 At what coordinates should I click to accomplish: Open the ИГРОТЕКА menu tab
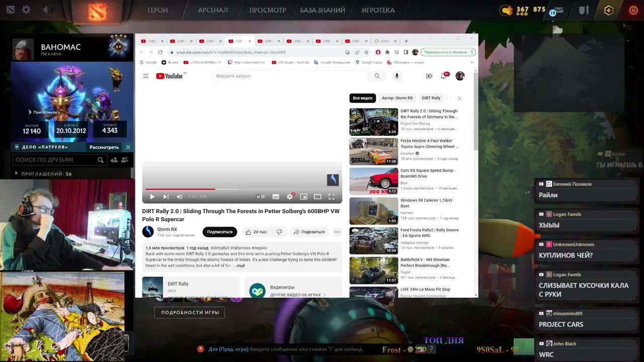pos(378,10)
